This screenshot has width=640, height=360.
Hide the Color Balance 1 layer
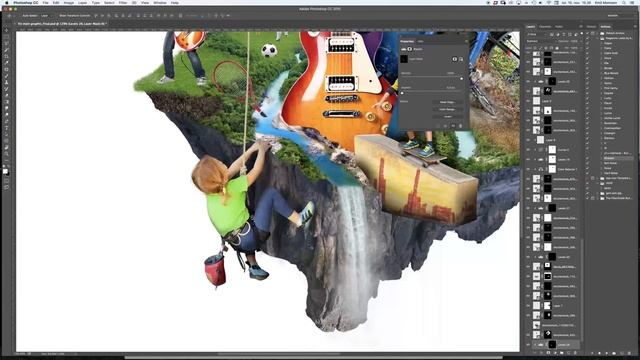(528, 169)
